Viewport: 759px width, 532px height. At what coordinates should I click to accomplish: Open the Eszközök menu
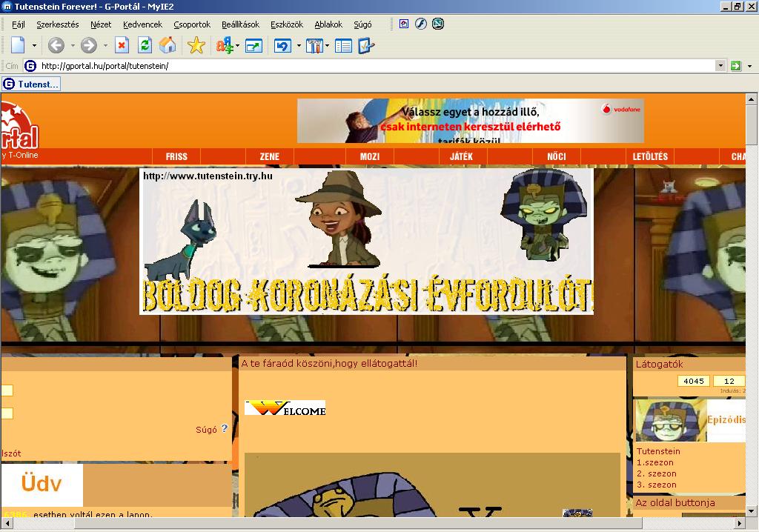coord(287,24)
